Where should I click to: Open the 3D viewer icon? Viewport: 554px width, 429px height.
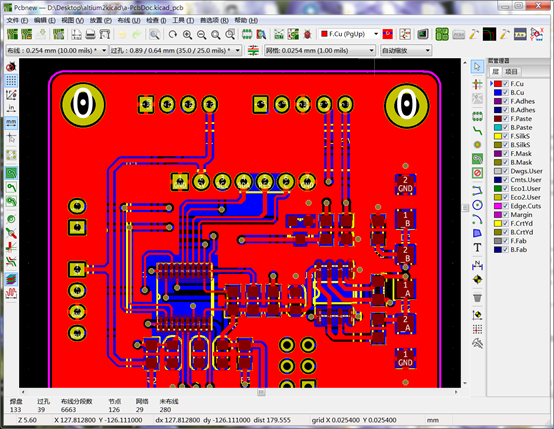pos(423,34)
